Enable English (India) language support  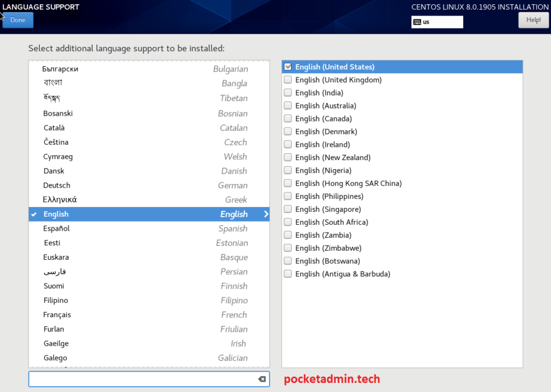[288, 92]
